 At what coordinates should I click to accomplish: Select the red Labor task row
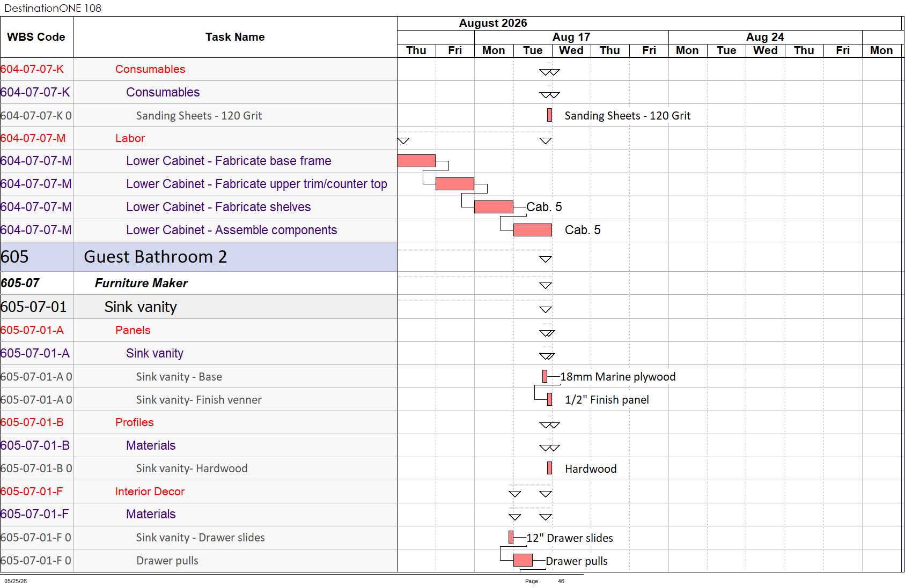(x=198, y=138)
